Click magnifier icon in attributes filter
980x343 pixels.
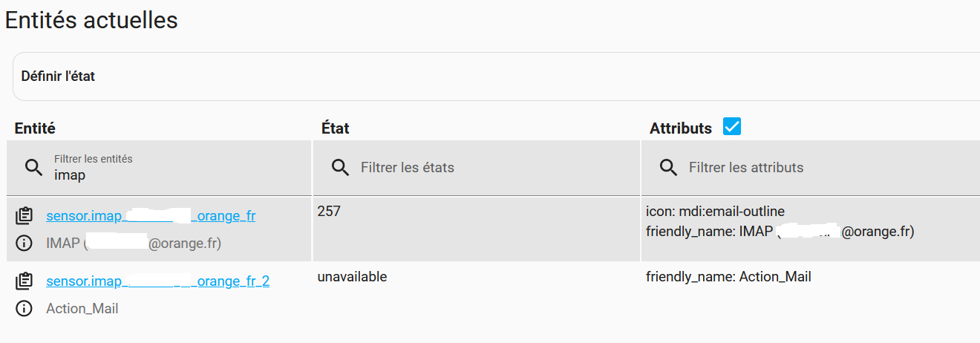(x=669, y=168)
